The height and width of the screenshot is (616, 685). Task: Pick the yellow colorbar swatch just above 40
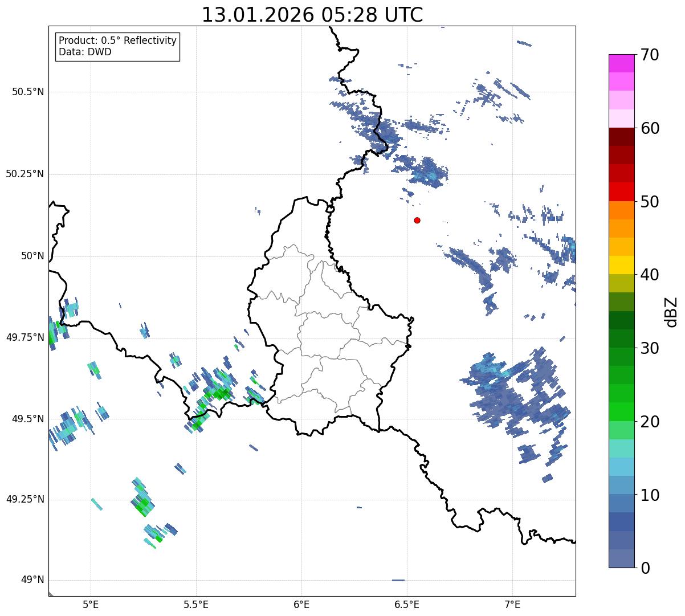[x=621, y=265]
